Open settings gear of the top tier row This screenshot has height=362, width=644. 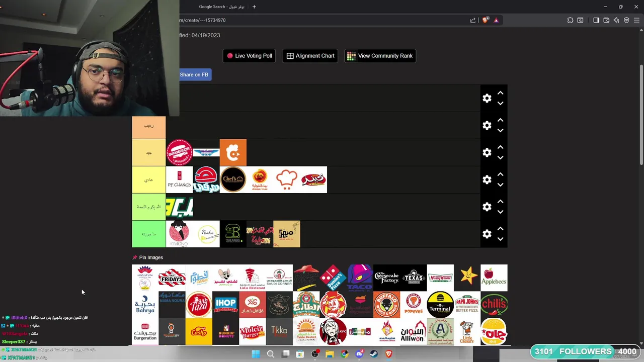pos(487,98)
